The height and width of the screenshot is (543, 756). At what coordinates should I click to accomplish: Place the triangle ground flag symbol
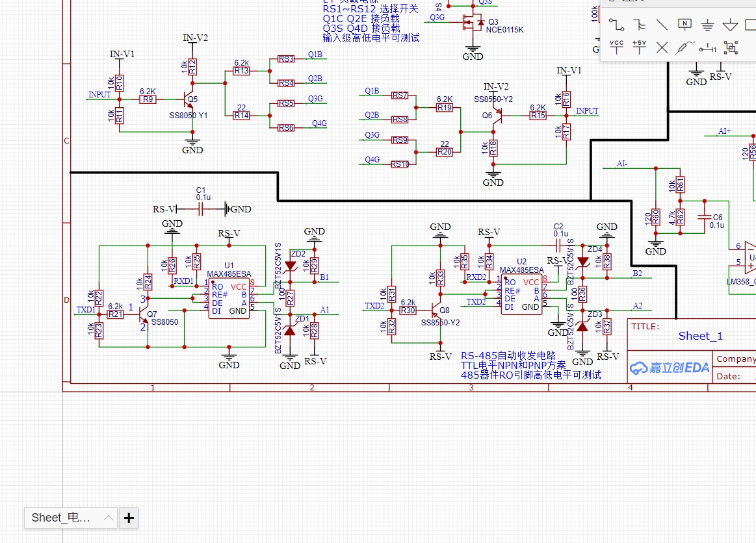pyautogui.click(x=731, y=25)
